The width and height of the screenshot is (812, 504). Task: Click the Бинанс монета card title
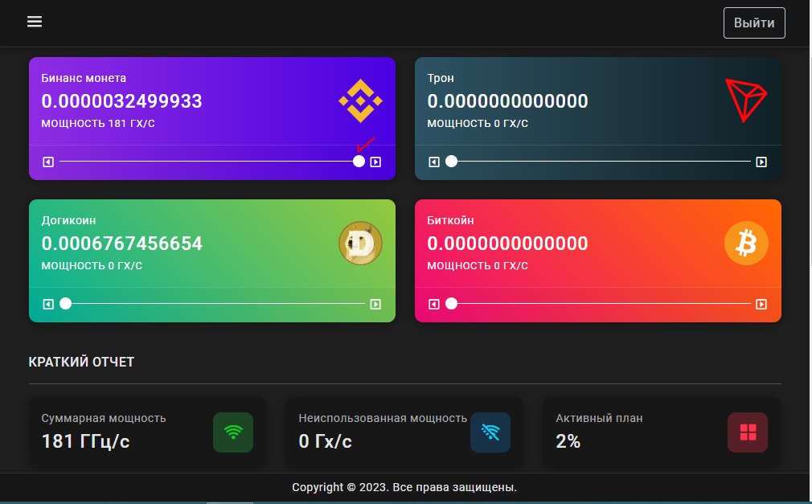click(x=84, y=78)
